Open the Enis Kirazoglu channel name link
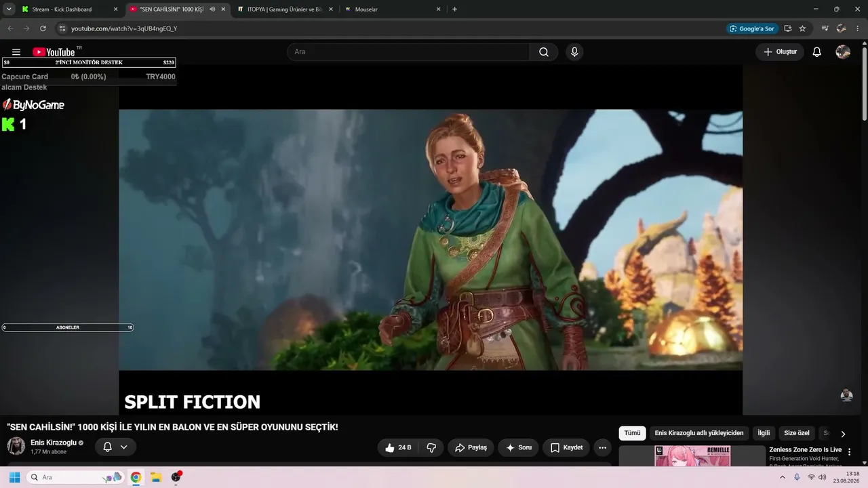Viewport: 868px width, 488px height. tap(54, 443)
